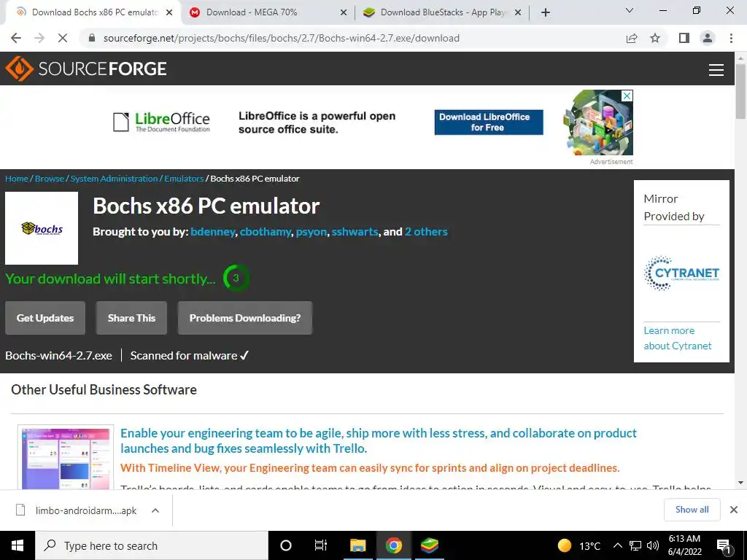Open the notification center icon
Viewport: 747px width, 560px height.
[724, 545]
